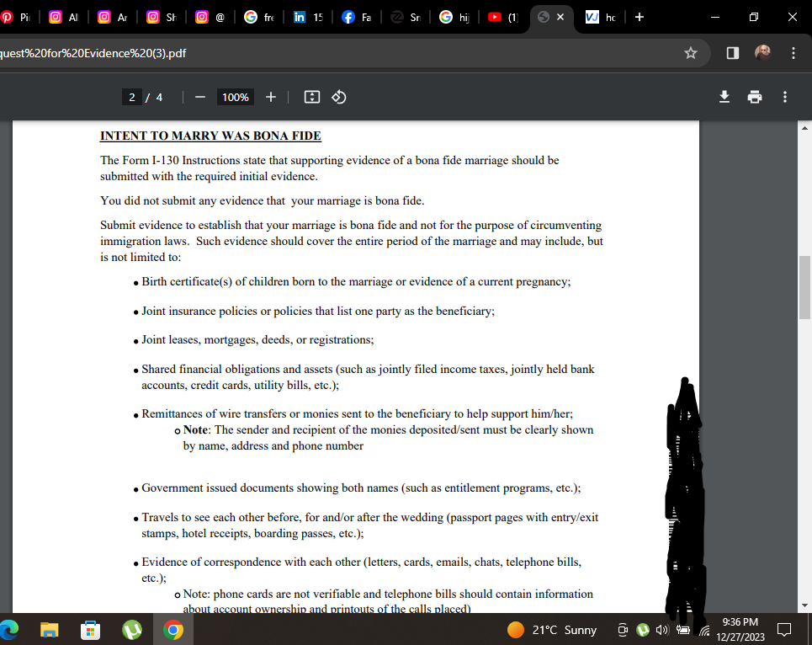
Task: Open the Instagram tab labeled @
Action: tap(210, 17)
